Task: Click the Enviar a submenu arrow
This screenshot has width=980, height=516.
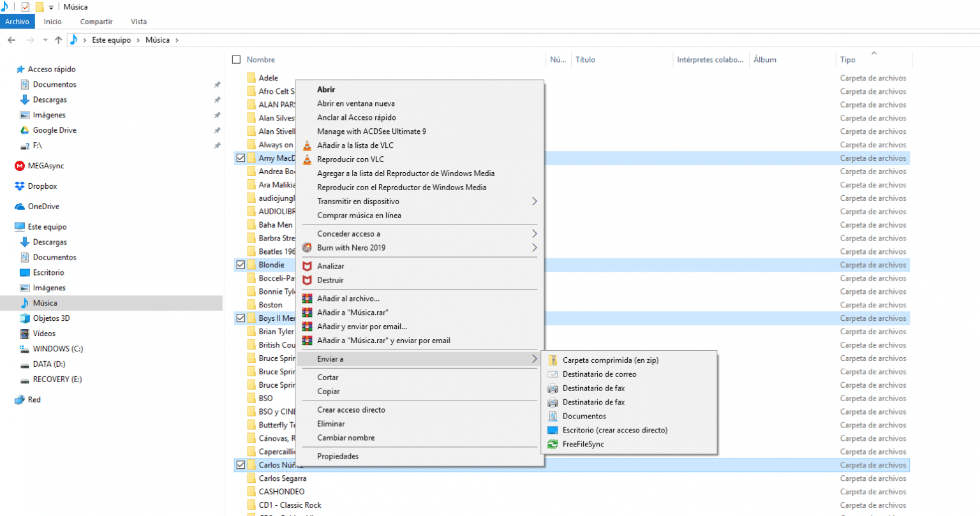Action: [535, 359]
